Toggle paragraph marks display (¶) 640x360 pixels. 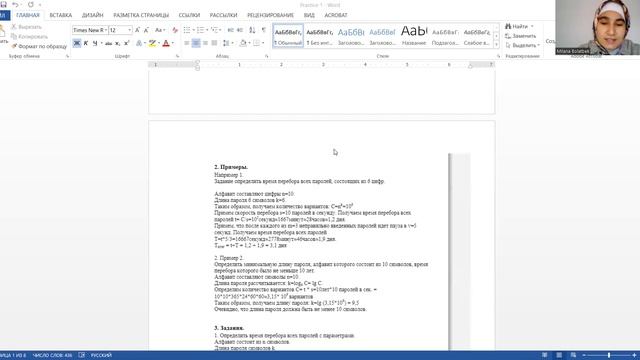point(264,30)
